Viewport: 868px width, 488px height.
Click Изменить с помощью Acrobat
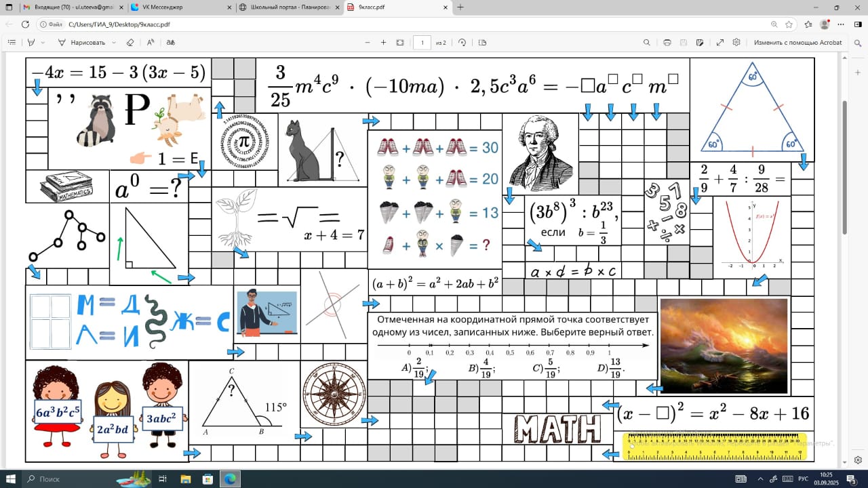797,42
